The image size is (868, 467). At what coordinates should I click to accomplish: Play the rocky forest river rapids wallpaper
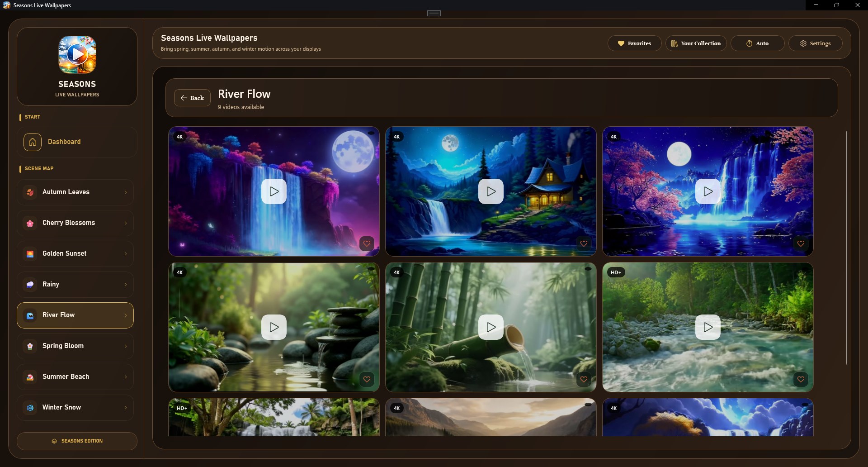708,327
